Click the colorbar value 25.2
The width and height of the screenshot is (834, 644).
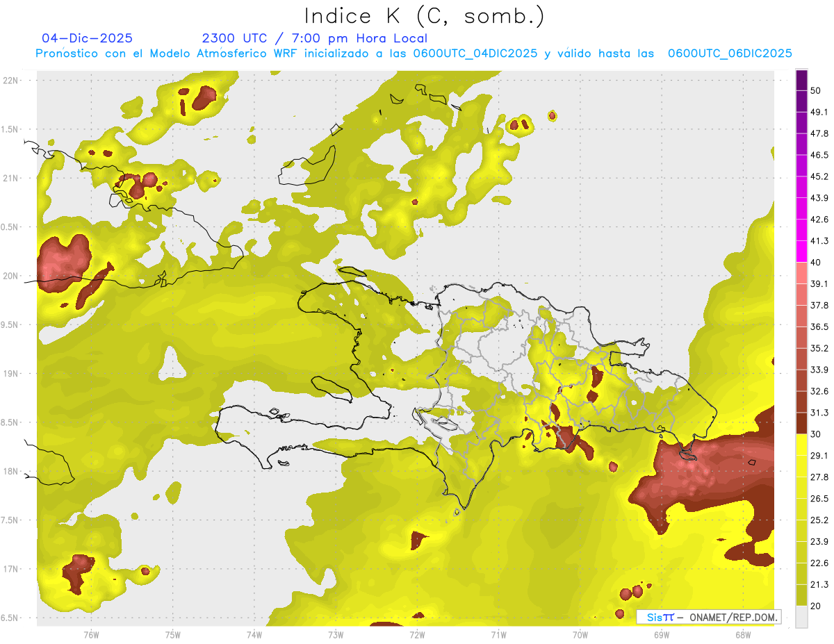(819, 520)
